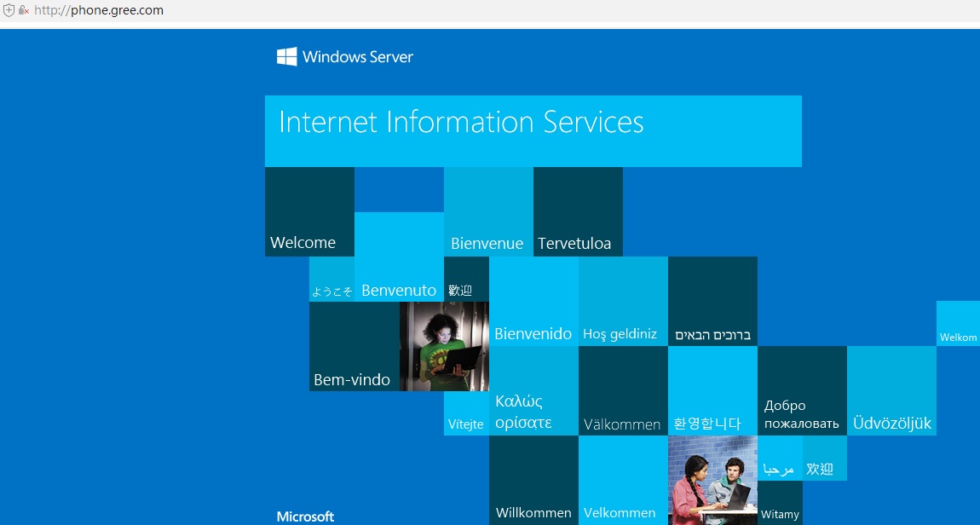The image size is (980, 525).
Task: Click the photo of two people talking
Action: coord(712,480)
